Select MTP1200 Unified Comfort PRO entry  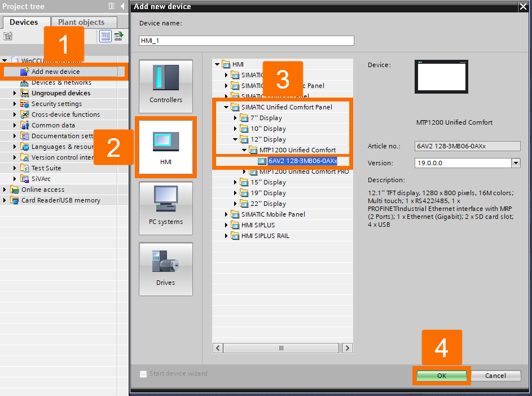(304, 171)
